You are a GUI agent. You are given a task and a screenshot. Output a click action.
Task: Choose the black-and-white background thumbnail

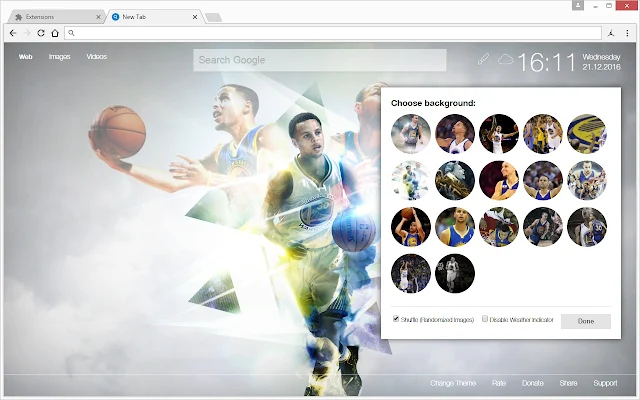pyautogui.click(x=455, y=273)
